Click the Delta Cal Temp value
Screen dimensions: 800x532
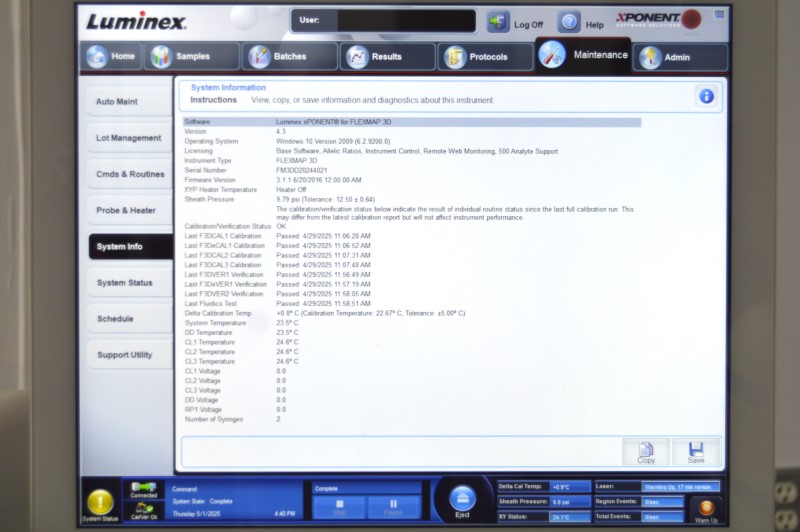pos(570,487)
